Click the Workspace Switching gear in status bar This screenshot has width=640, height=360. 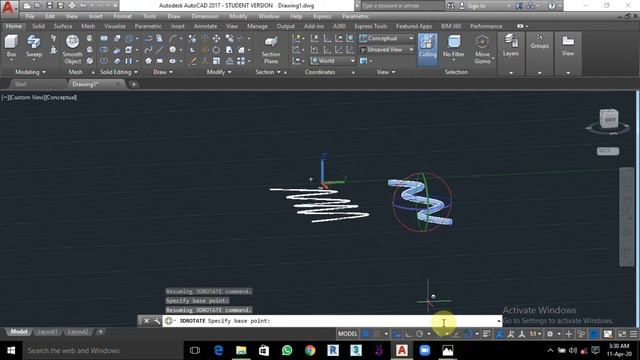(550, 334)
